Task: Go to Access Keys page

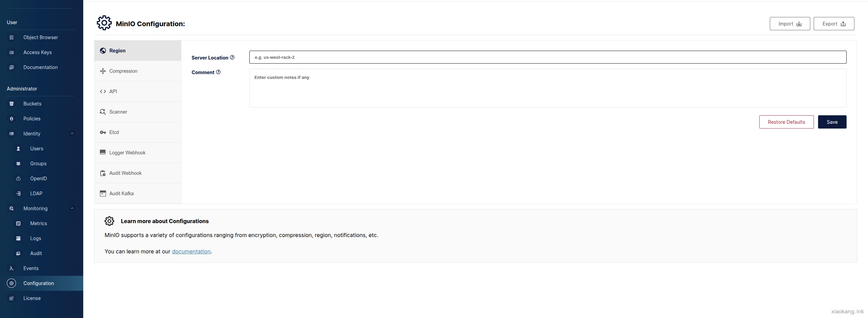Action: click(x=37, y=52)
